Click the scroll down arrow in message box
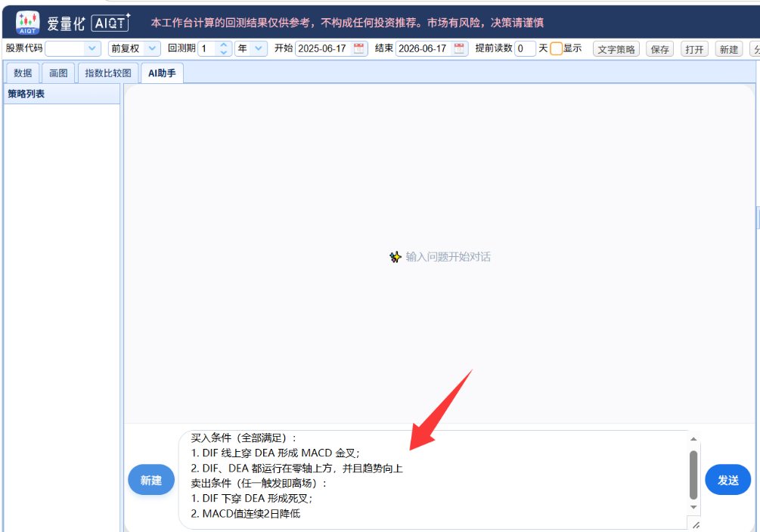This screenshot has width=760, height=532. point(693,507)
